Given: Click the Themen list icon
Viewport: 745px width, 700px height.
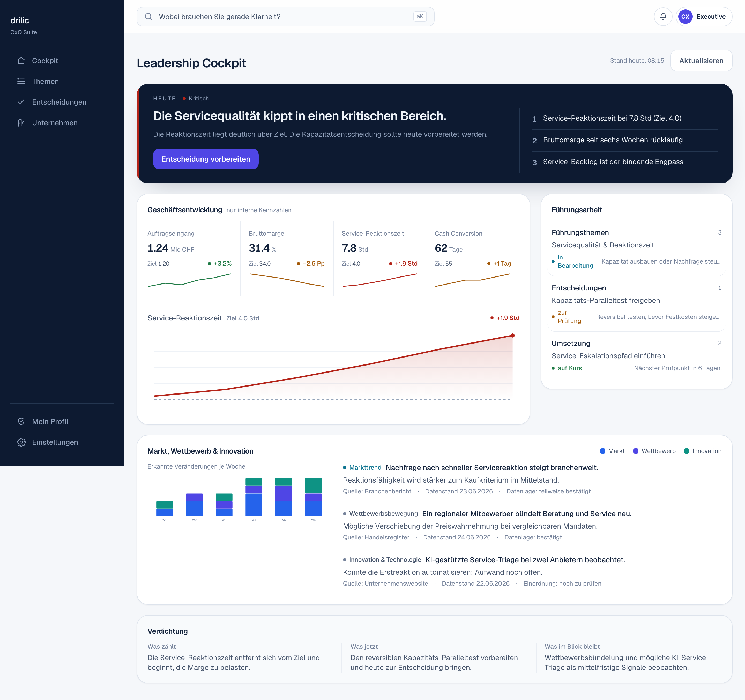Looking at the screenshot, I should point(21,81).
